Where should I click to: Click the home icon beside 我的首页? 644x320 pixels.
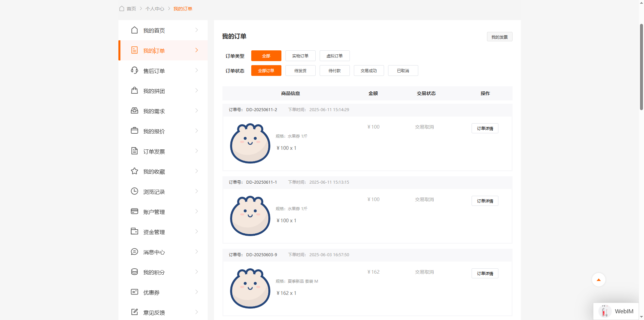[135, 30]
